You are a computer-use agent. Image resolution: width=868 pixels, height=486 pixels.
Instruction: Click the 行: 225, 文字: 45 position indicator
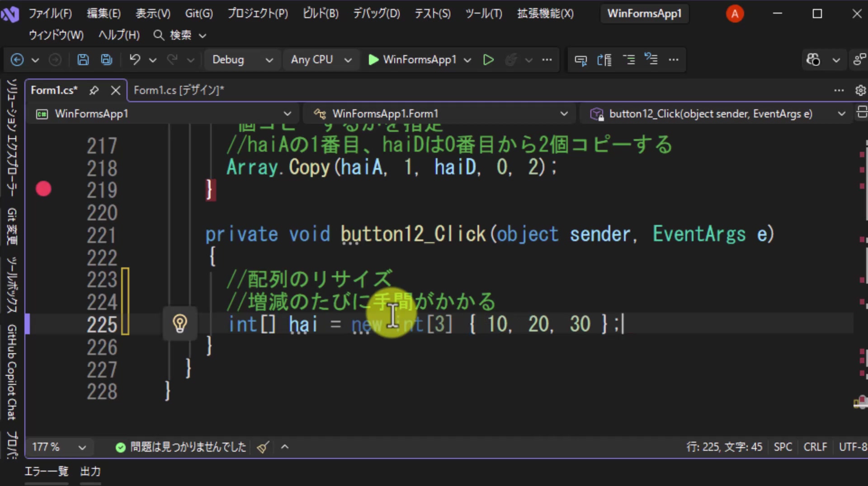pos(724,447)
